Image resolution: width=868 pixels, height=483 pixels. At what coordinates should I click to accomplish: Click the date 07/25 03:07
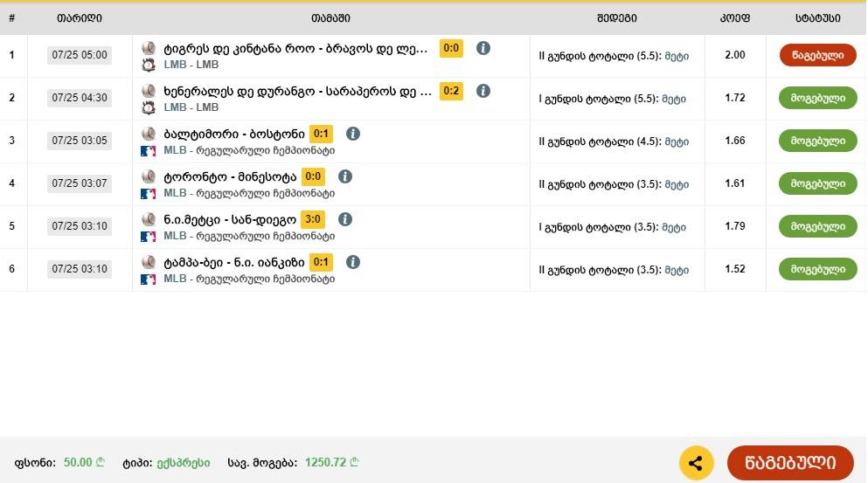[80, 183]
